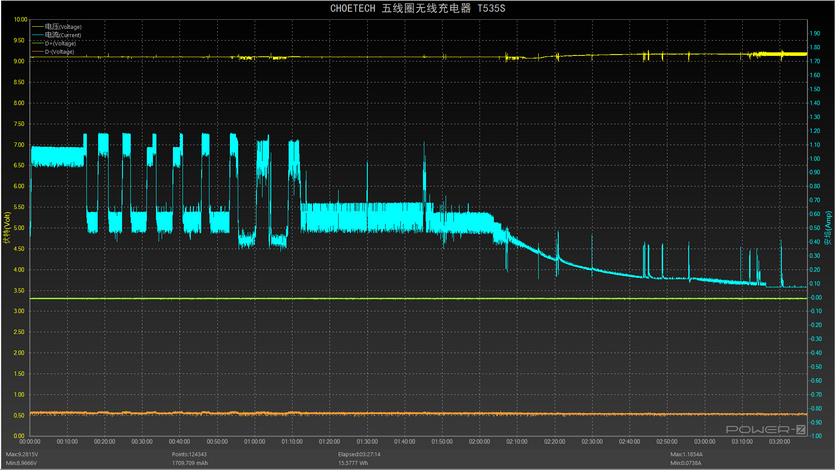Click the 03:20:00 time axis label
Screen dimensions: 835x470
click(779, 442)
